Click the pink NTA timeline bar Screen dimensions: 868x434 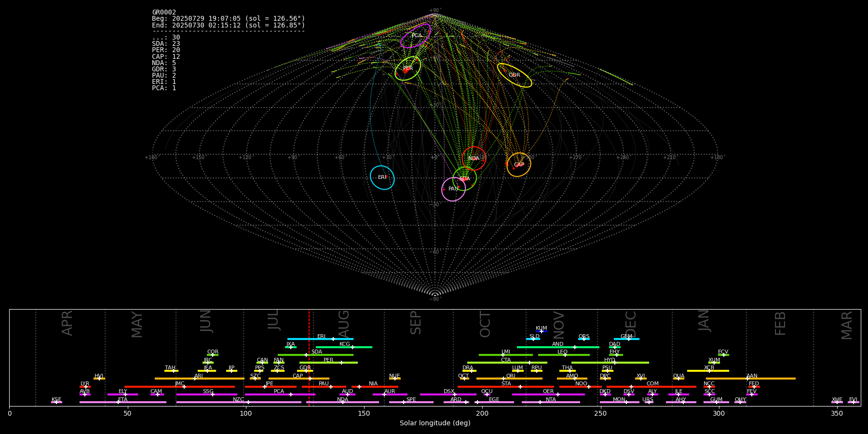[551, 402]
